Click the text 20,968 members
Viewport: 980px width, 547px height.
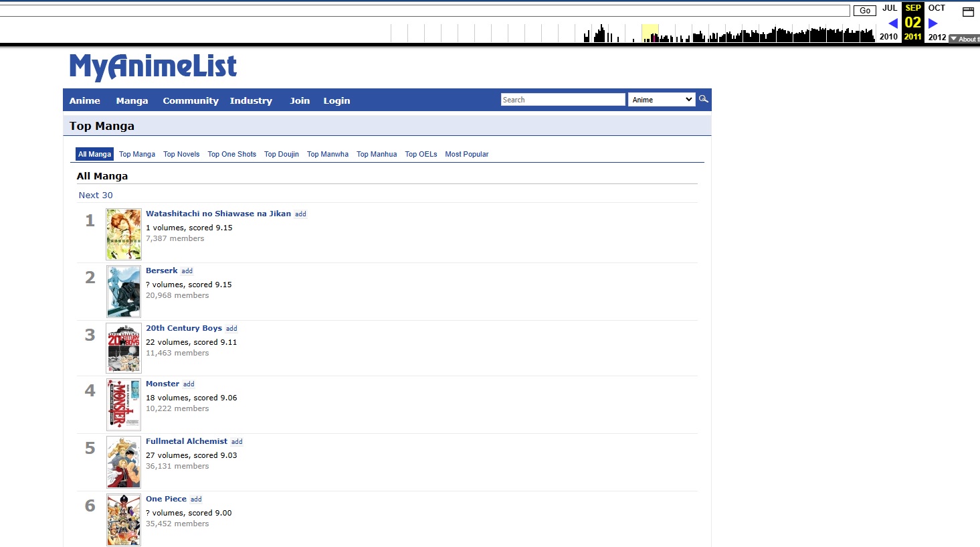pos(177,295)
